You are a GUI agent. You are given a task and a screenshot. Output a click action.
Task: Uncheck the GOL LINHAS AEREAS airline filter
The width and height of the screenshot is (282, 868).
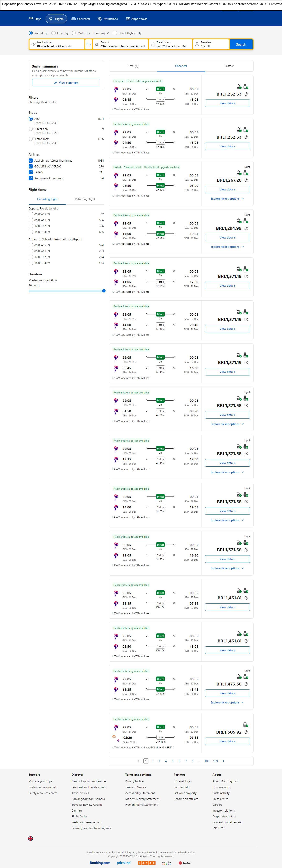coord(31,166)
